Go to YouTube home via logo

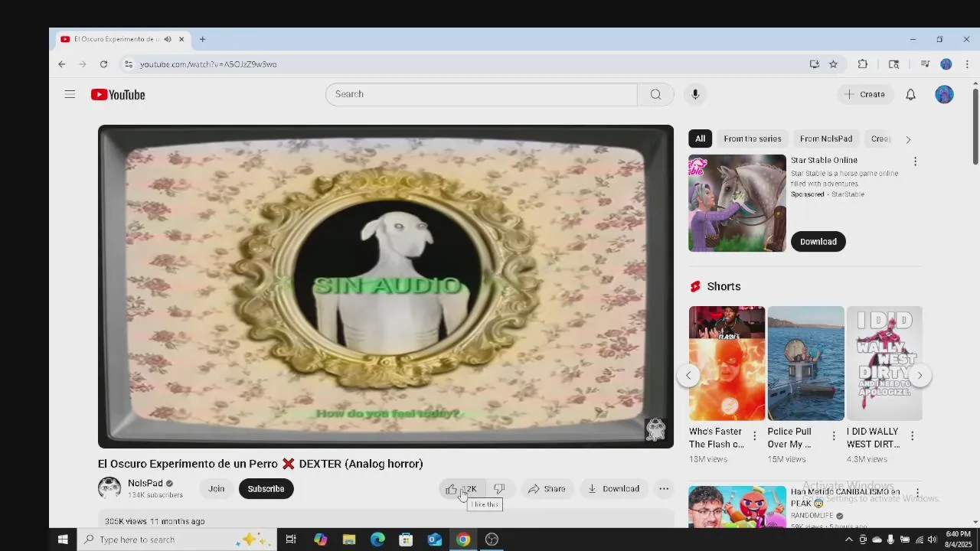coord(118,95)
